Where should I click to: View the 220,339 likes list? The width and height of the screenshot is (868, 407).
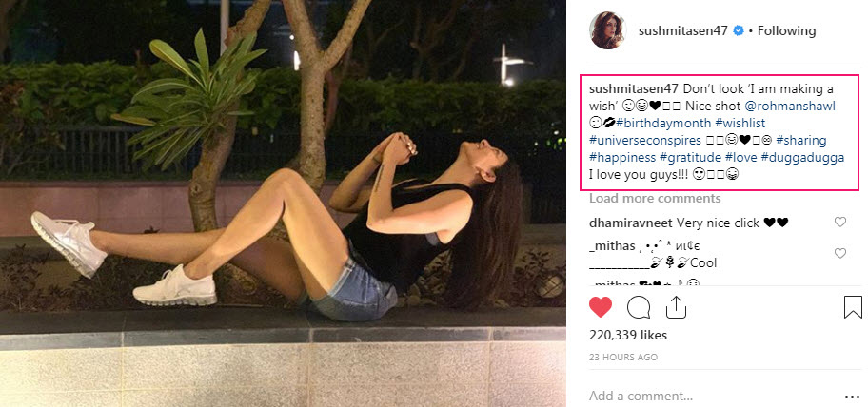[627, 337]
